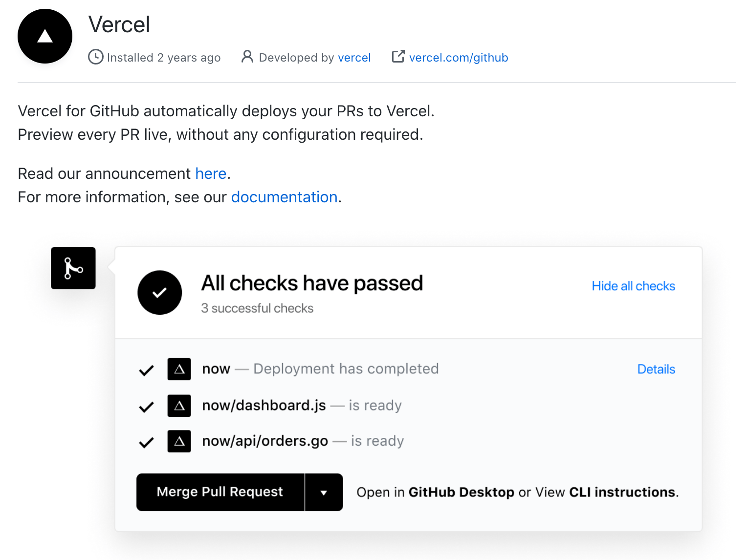Open the documentation link
This screenshot has height=560, width=747.
[284, 197]
